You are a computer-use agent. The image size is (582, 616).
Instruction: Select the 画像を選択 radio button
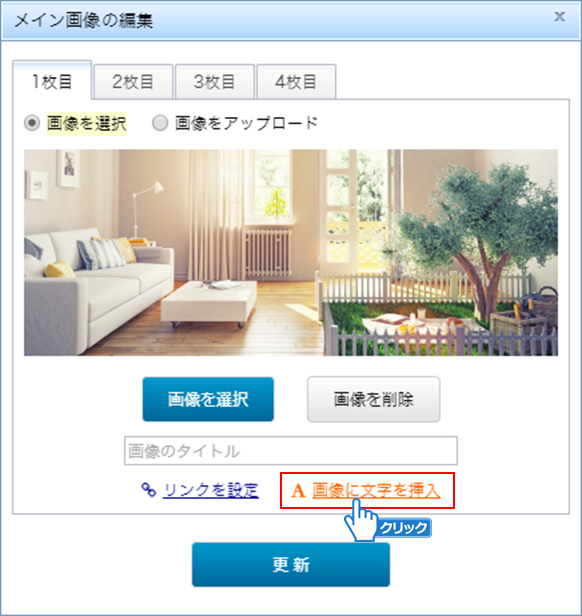[x=32, y=123]
